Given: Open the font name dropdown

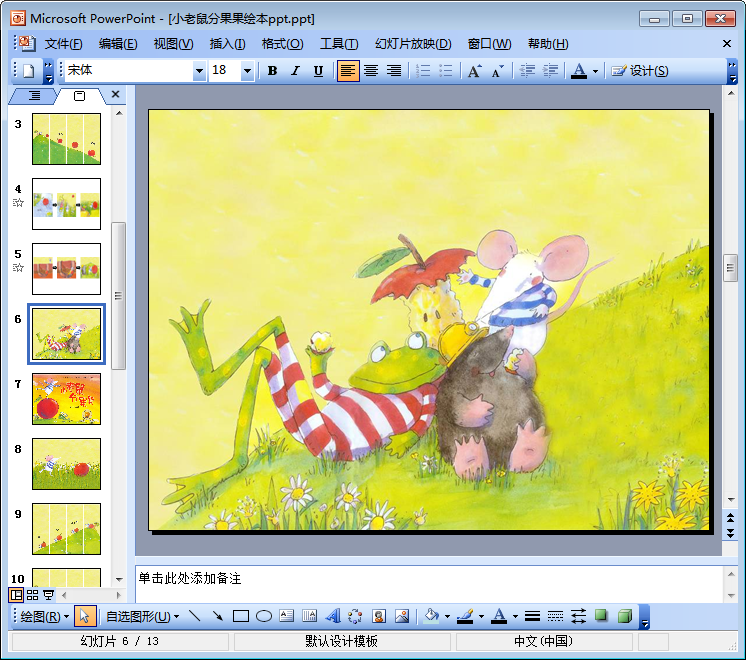Looking at the screenshot, I should 198,71.
